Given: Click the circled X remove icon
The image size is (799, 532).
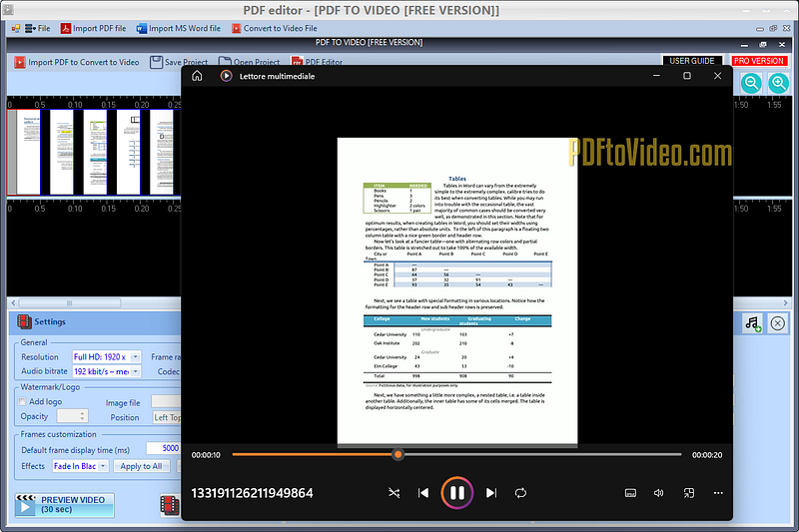Looking at the screenshot, I should [x=778, y=323].
